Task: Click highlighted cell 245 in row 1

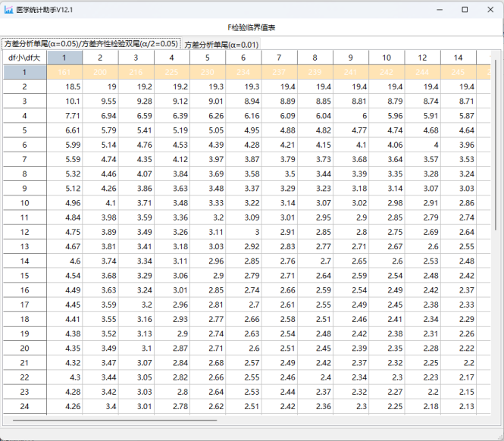Action: pos(459,72)
